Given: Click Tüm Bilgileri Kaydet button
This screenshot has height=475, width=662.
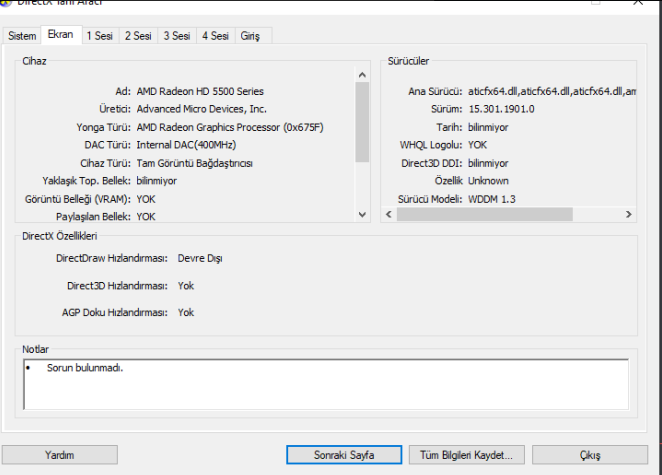Looking at the screenshot, I should click(x=467, y=455).
